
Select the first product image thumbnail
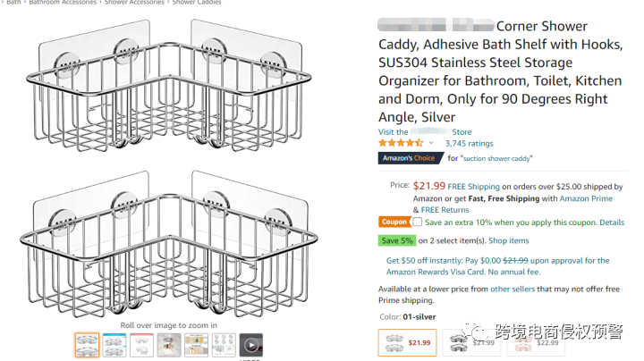(87, 346)
